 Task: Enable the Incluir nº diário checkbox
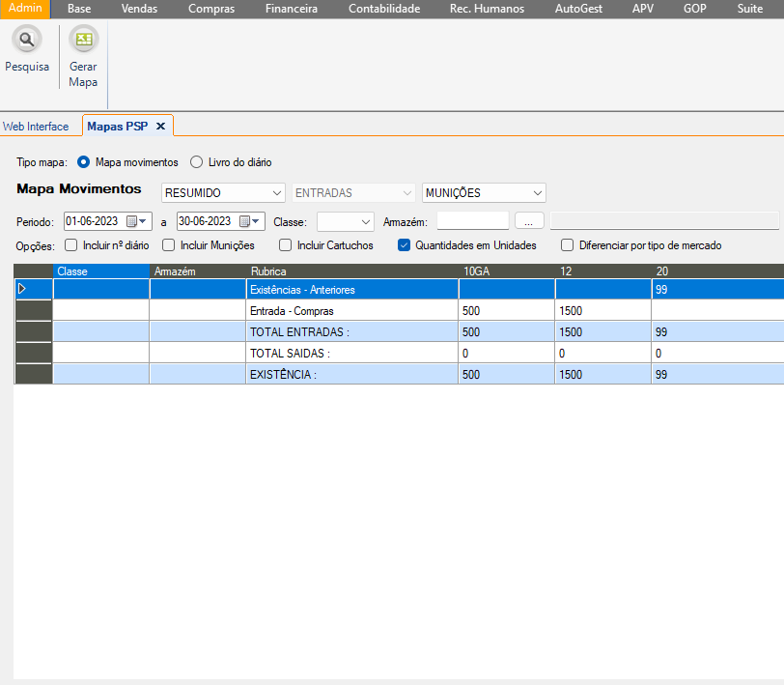71,245
